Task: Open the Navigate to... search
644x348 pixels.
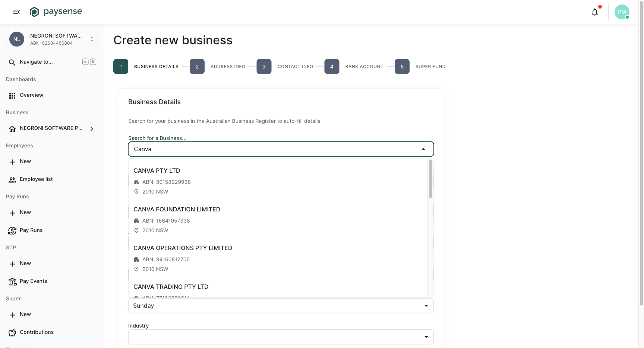Action: tap(52, 62)
